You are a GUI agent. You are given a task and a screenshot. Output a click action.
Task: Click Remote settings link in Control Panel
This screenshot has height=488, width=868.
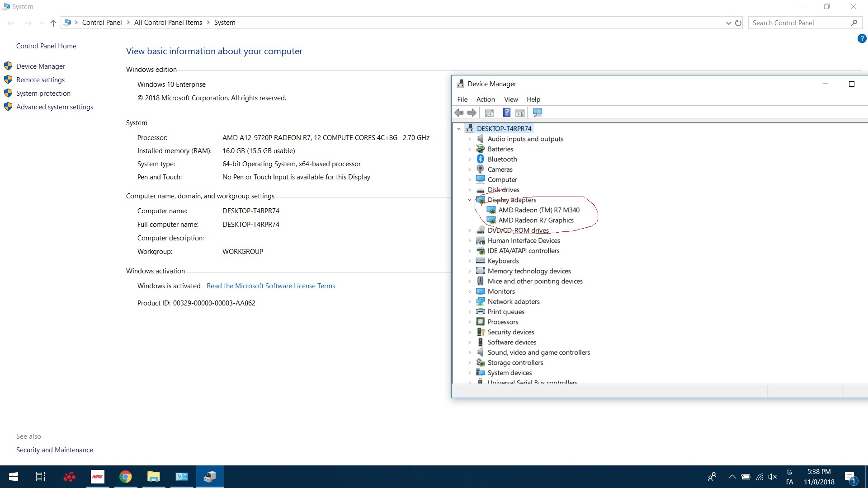pos(40,79)
